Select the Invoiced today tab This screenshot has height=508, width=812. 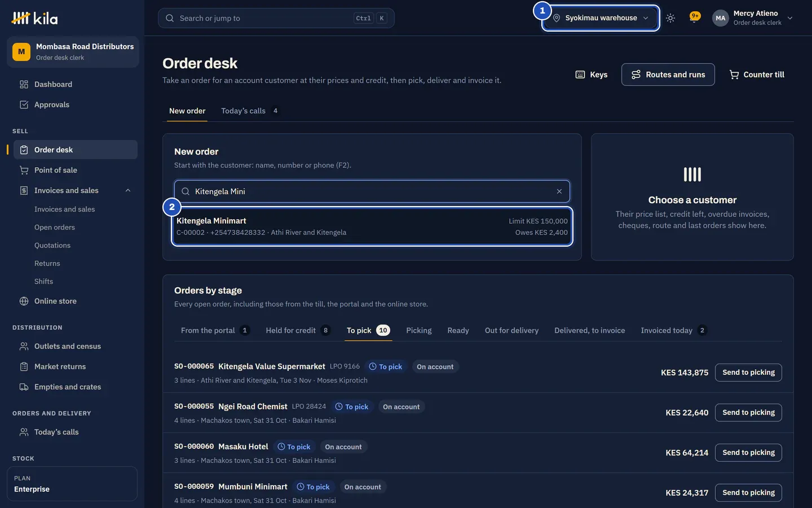pos(674,330)
